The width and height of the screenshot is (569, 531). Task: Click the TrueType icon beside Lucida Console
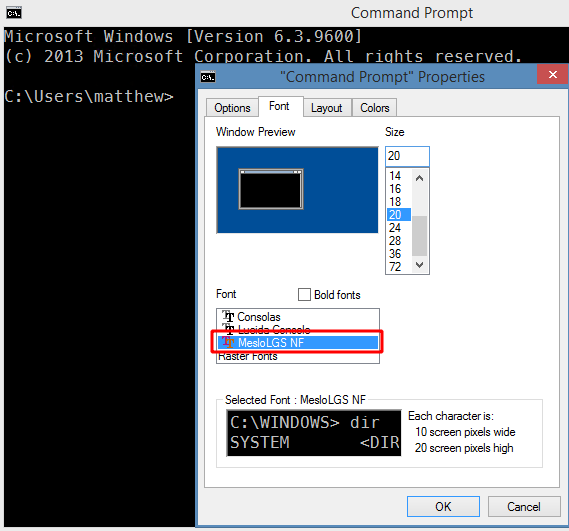[229, 329]
